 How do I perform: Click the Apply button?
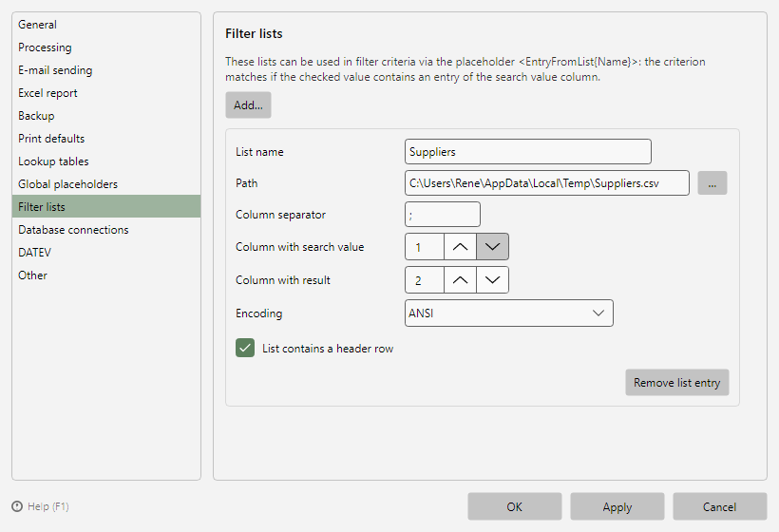pos(617,506)
